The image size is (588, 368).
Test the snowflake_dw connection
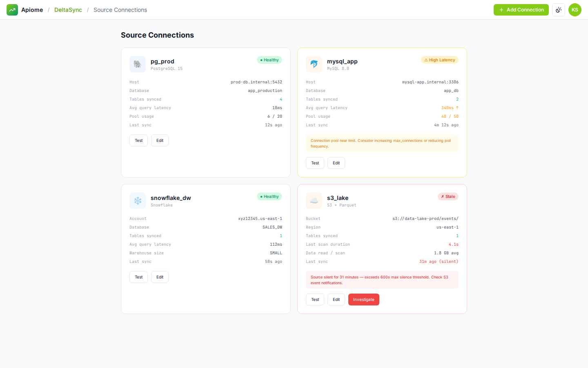139,277
